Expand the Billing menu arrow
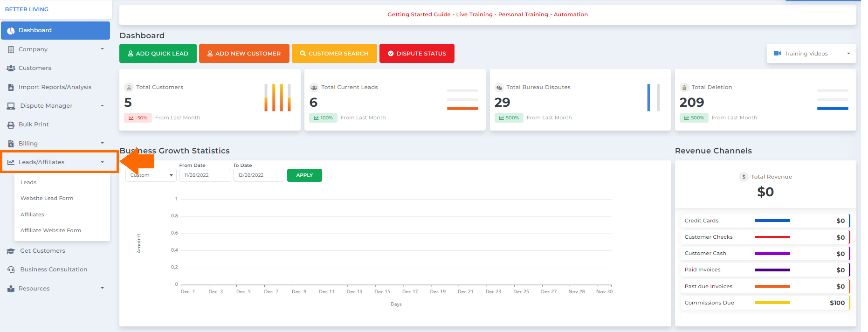Screen dimensions: 868x332 (102, 143)
